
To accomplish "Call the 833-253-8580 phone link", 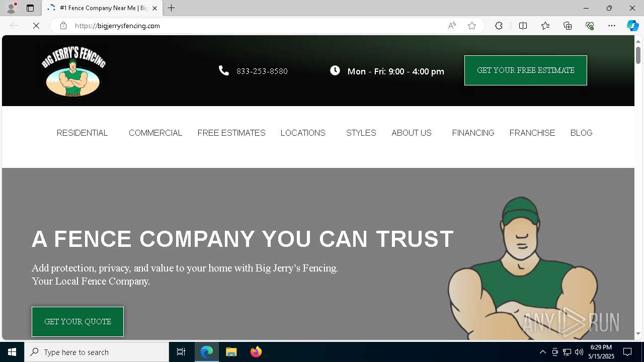I will click(x=262, y=71).
